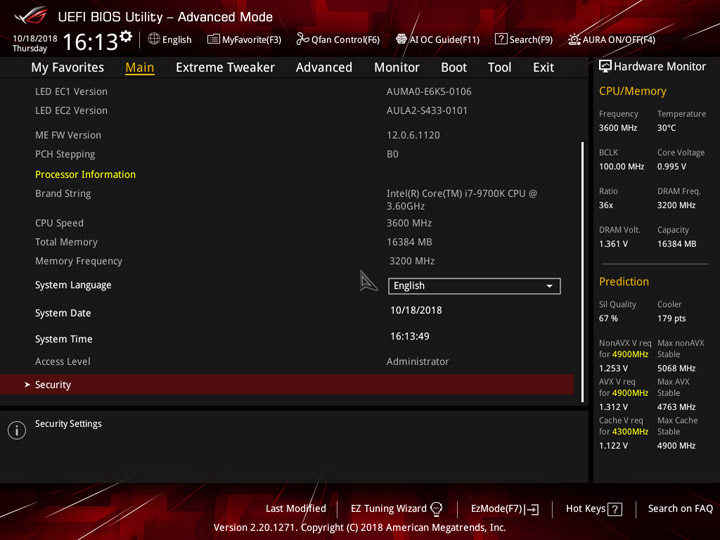The height and width of the screenshot is (540, 720).
Task: Click the 4300MHz cache frequency text
Action: pyautogui.click(x=630, y=432)
